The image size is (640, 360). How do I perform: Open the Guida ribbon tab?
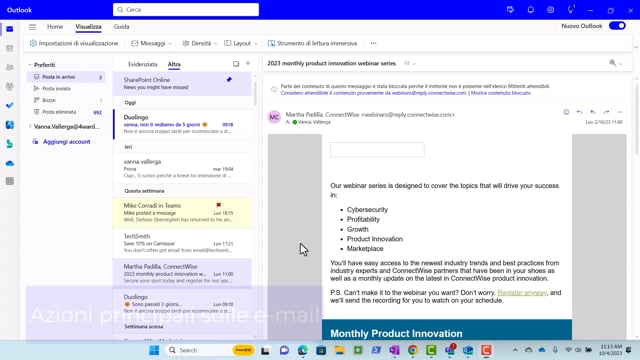[x=121, y=27]
